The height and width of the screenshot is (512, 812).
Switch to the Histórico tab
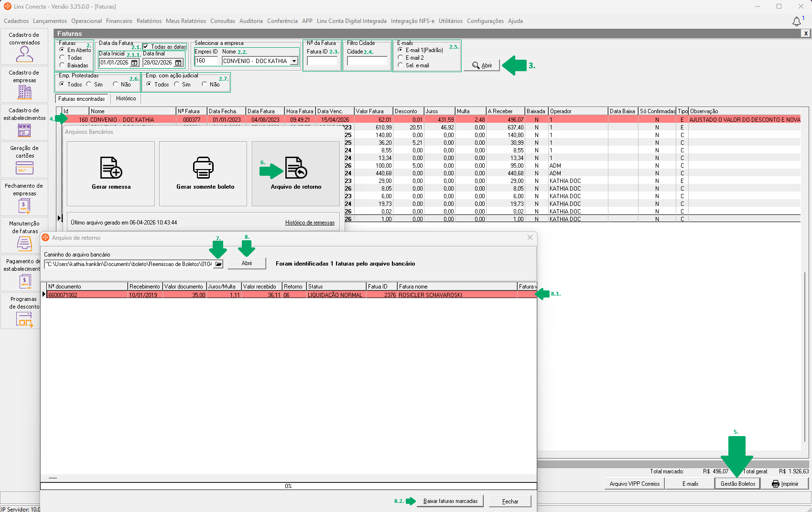(x=126, y=98)
